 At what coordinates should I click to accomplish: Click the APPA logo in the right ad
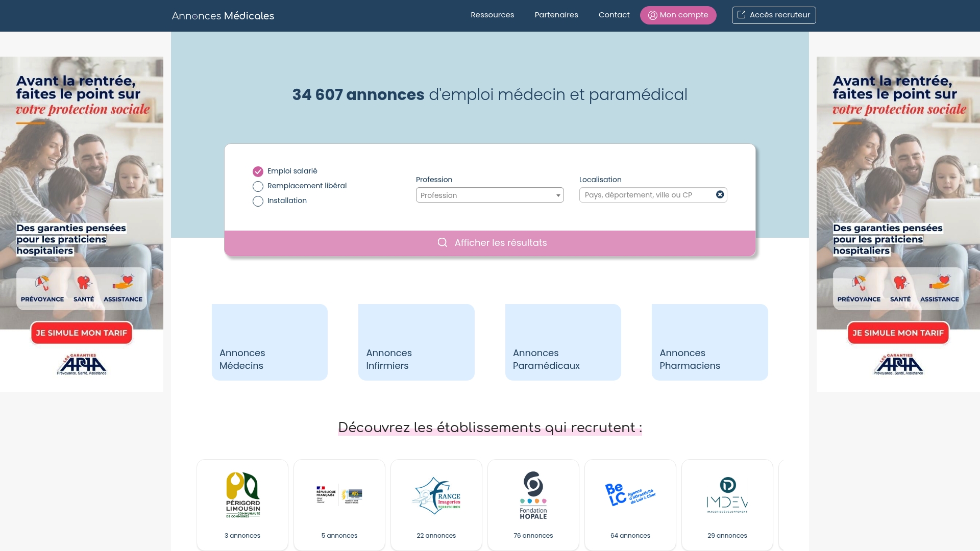898,364
